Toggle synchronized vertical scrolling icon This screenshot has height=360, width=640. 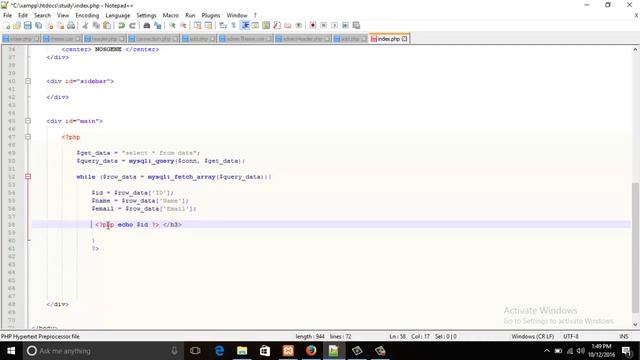[198, 25]
